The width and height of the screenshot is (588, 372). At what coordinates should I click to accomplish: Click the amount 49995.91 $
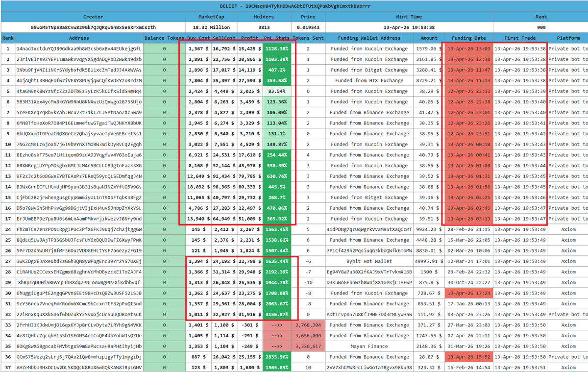click(429, 261)
